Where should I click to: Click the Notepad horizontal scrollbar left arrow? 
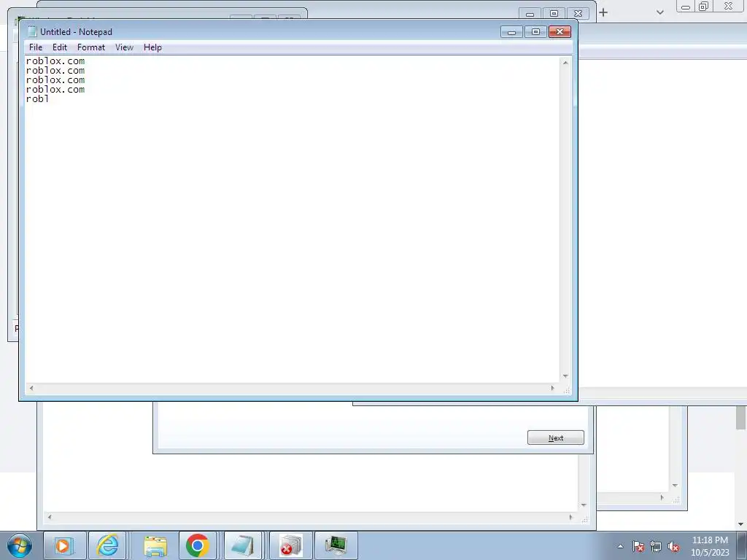(31, 388)
